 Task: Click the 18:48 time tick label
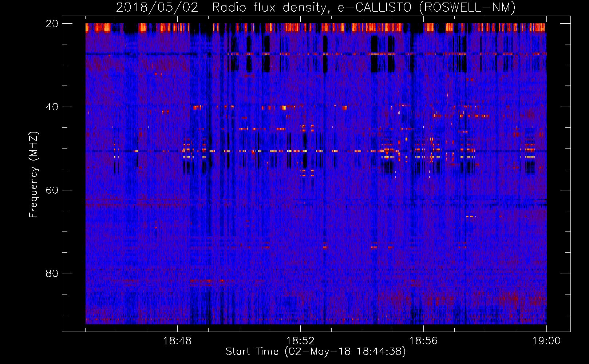[178, 341]
